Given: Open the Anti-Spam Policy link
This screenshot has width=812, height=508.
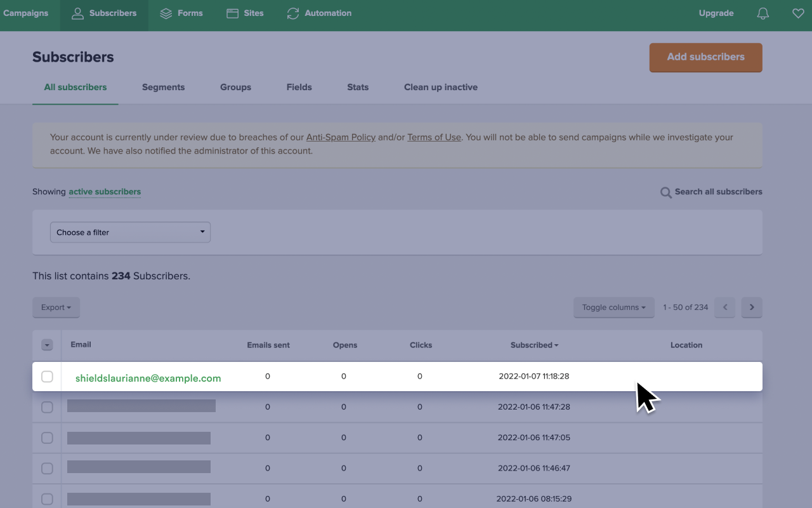Looking at the screenshot, I should pos(341,137).
